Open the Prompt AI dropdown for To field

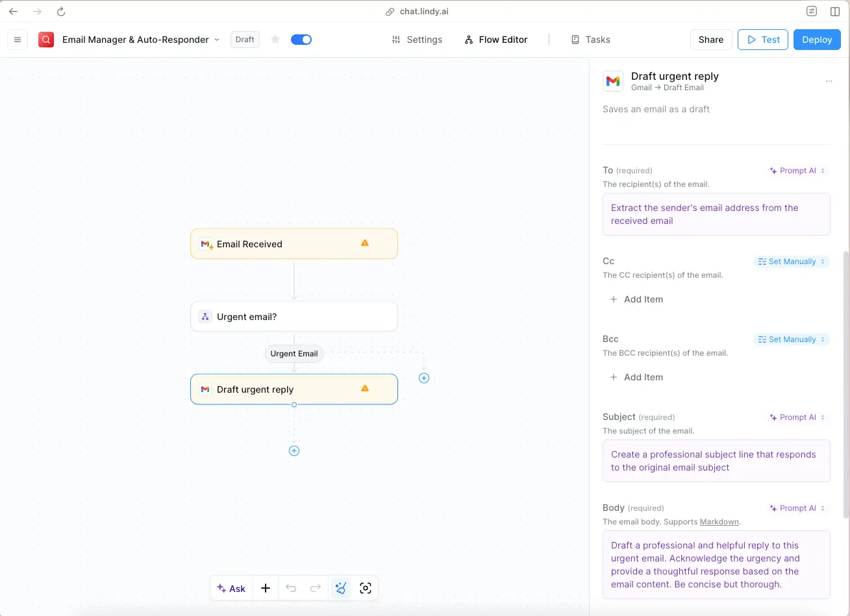tap(797, 171)
